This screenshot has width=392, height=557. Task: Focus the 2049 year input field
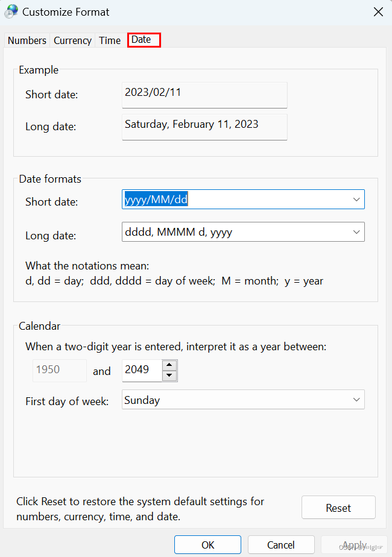point(142,370)
